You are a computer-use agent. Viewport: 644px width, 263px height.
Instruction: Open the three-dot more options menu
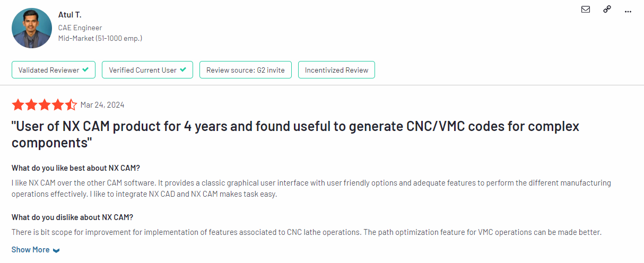click(629, 10)
